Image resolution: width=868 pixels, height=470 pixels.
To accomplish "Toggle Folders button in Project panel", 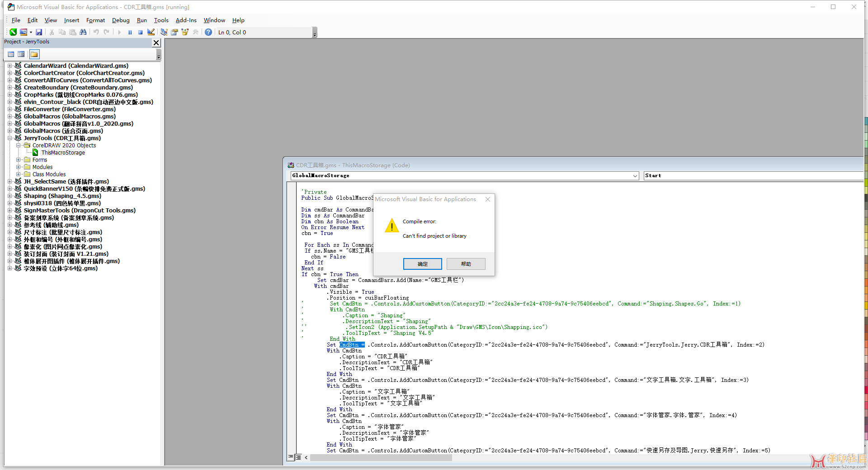I will 34,54.
